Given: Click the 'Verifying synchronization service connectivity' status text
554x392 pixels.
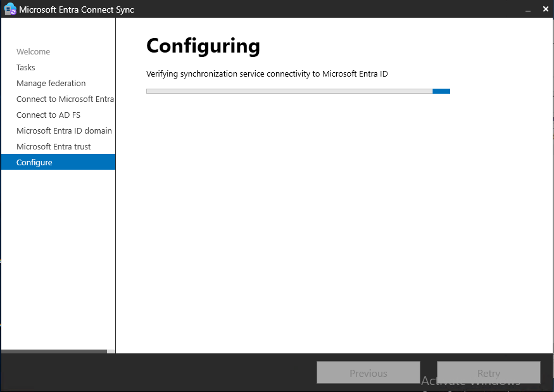Looking at the screenshot, I should (267, 74).
